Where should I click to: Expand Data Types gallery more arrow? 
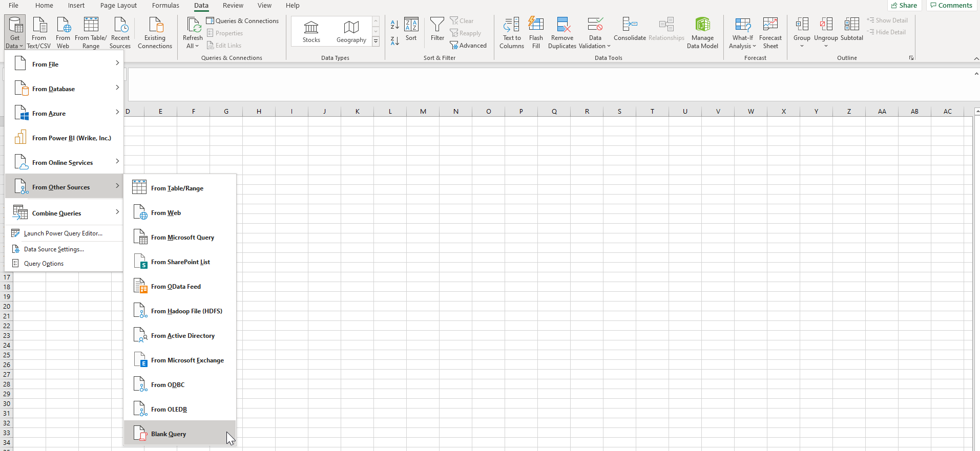[376, 41]
